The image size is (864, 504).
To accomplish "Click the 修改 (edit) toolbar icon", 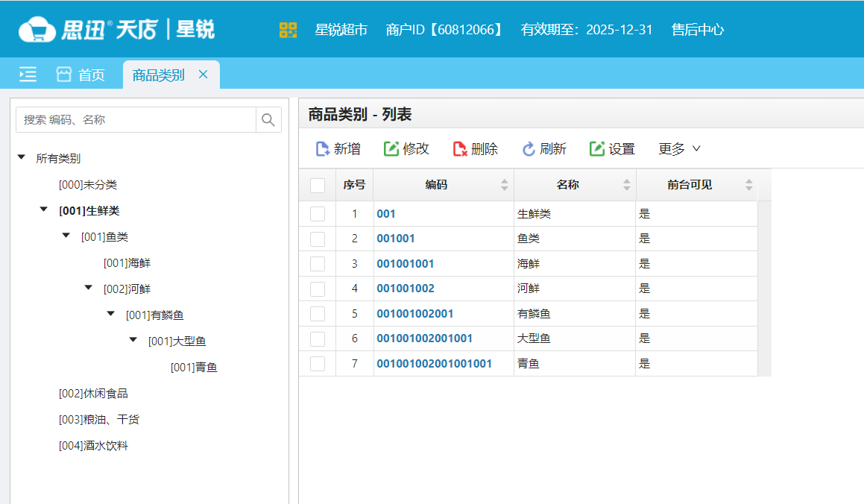I will coord(391,148).
